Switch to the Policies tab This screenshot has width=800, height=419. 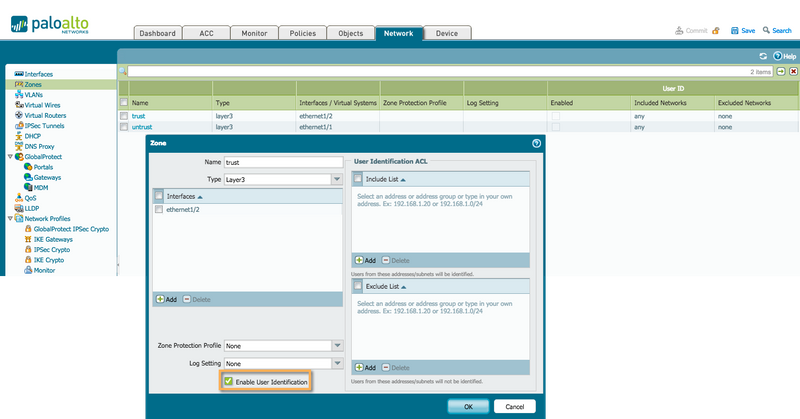tap(303, 33)
